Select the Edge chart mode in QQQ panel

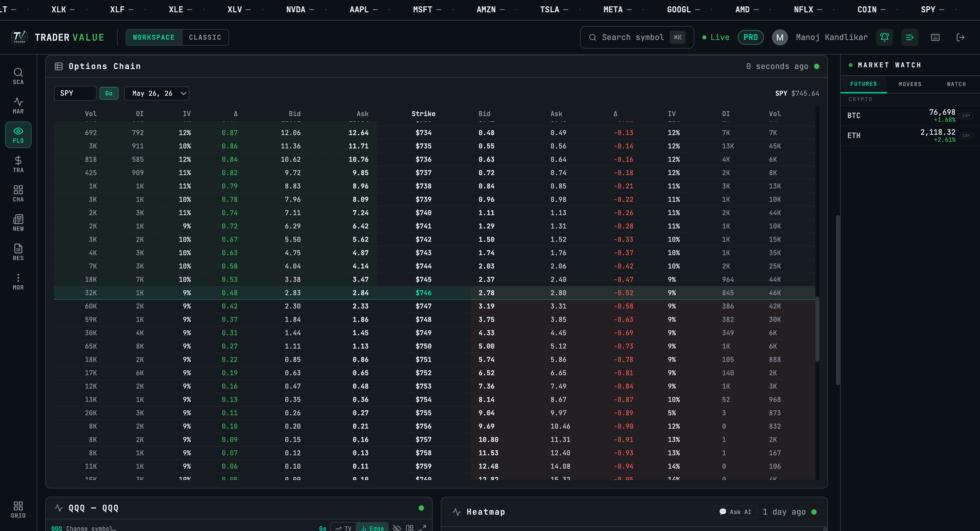[x=372, y=528]
